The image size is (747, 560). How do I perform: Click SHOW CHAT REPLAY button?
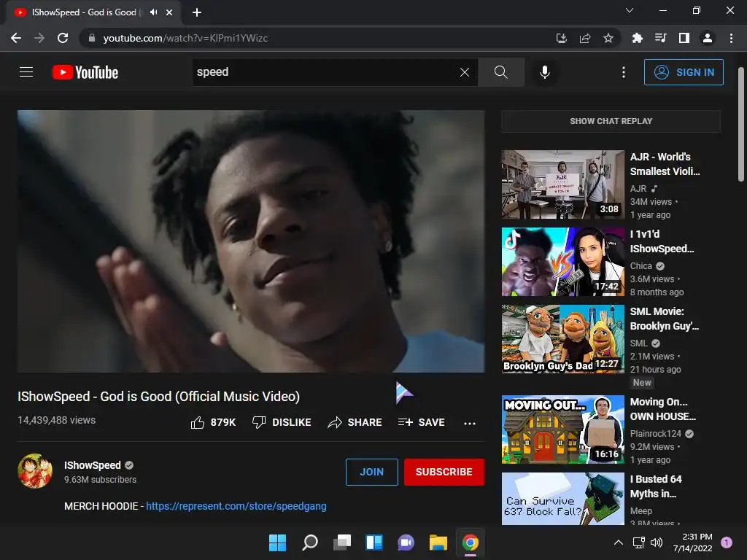point(611,121)
